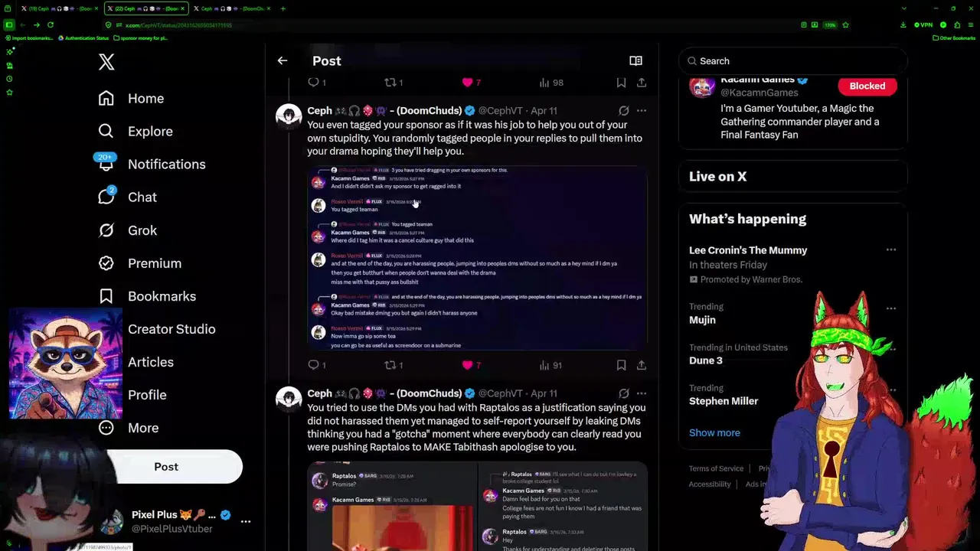Viewport: 980px width, 551px height.
Task: Open Creator Studio
Action: point(171,328)
